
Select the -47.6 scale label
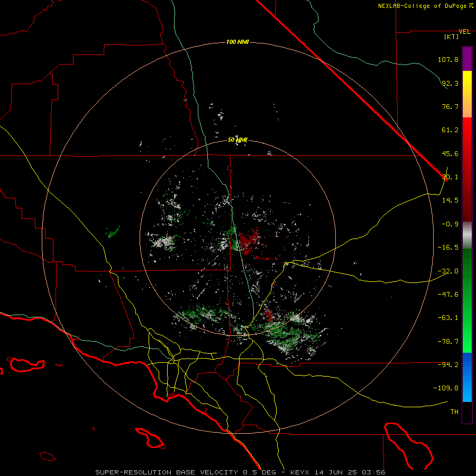tap(448, 295)
